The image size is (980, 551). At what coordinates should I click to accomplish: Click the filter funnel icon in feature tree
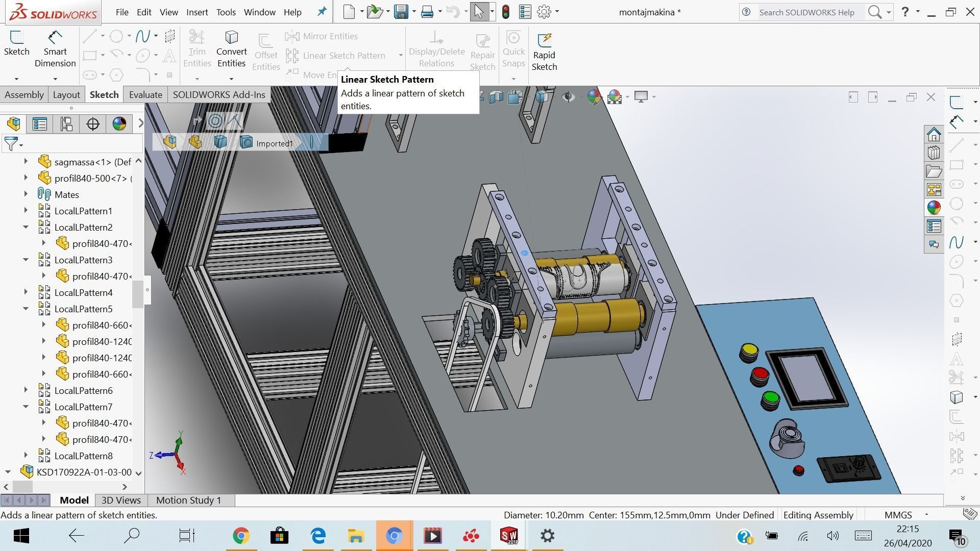tap(11, 144)
